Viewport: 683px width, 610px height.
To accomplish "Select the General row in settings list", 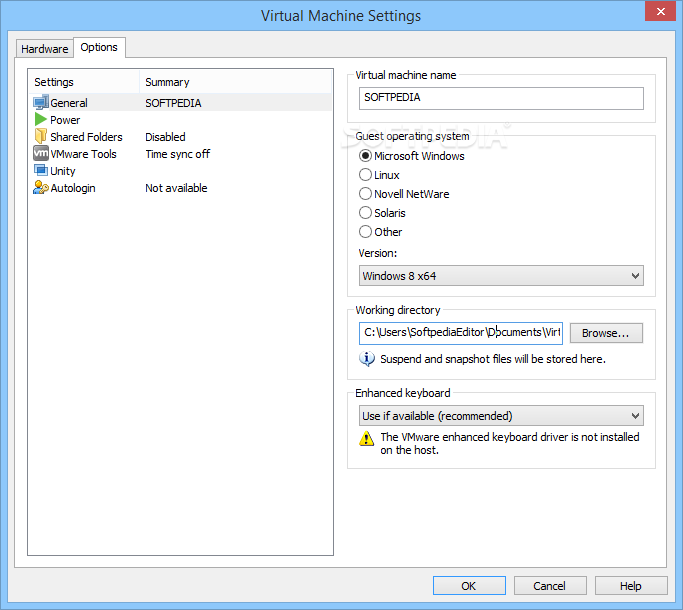I will 180,102.
